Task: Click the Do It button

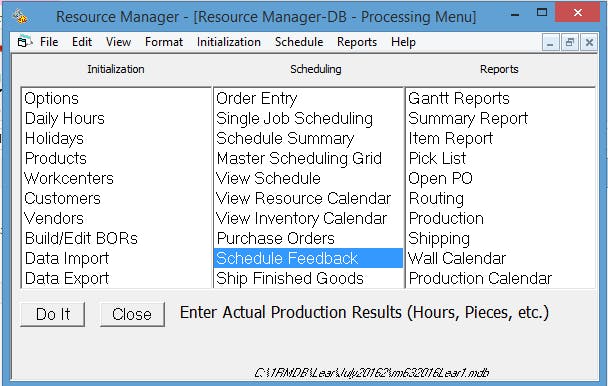Action: (x=52, y=314)
